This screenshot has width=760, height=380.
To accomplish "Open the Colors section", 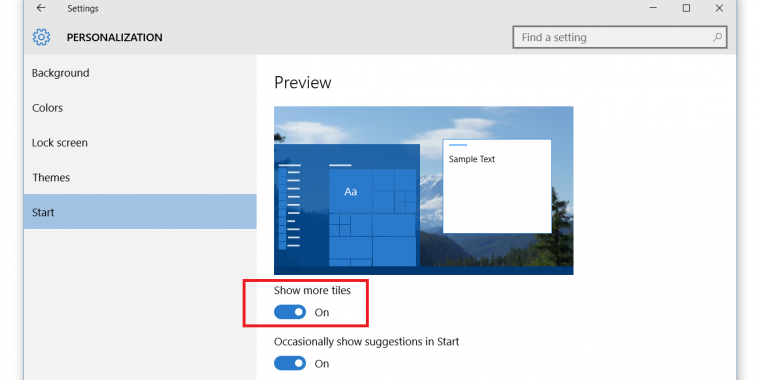I will tap(140, 108).
